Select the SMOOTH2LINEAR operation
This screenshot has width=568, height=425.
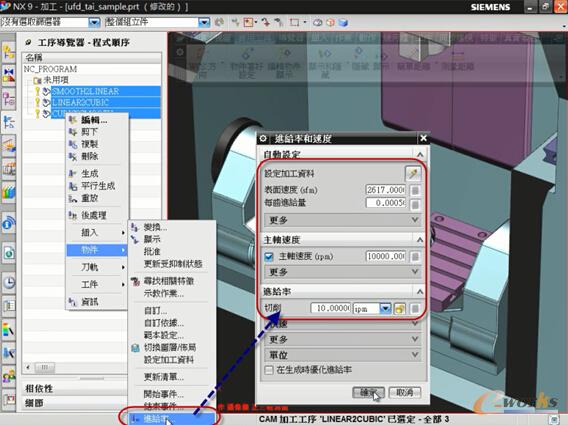coord(85,91)
